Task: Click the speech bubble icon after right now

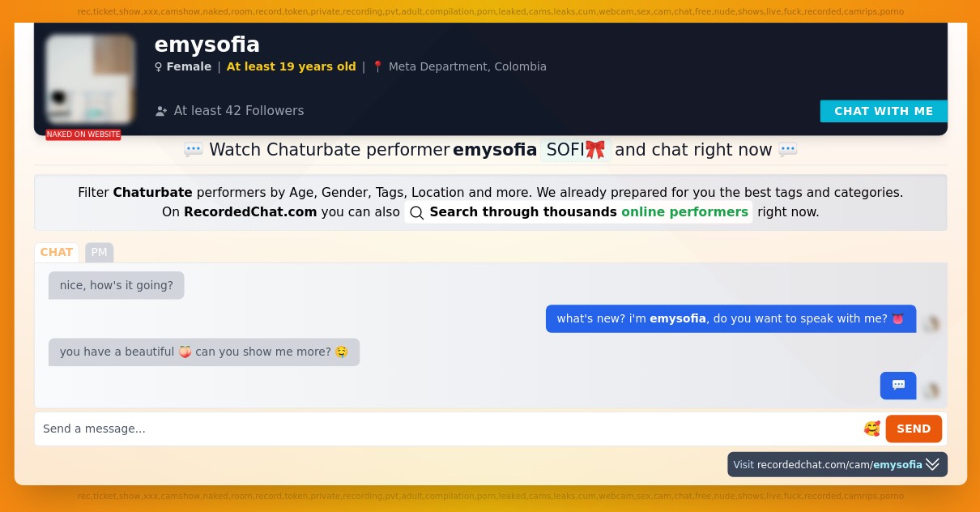Action: [788, 150]
